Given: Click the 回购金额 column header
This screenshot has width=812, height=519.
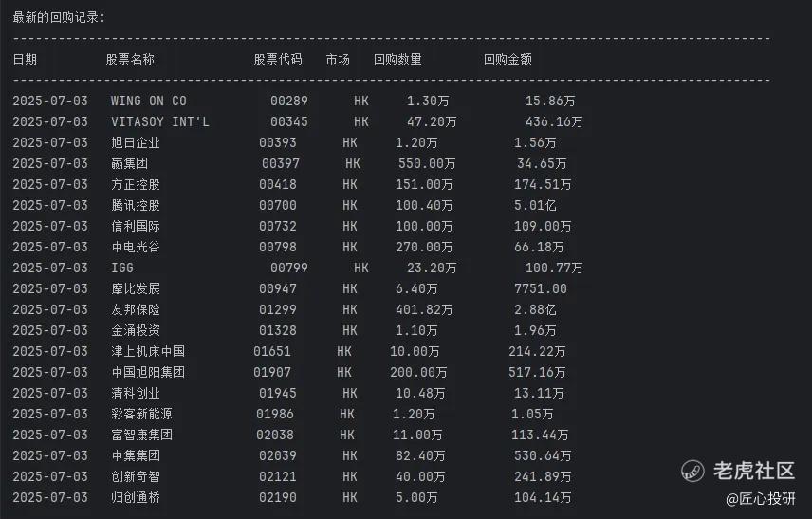Looking at the screenshot, I should 507,59.
